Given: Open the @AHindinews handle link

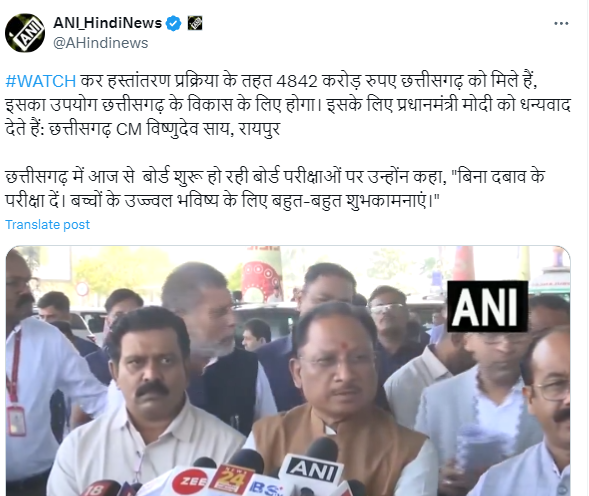Looking at the screenshot, I should point(101,43).
